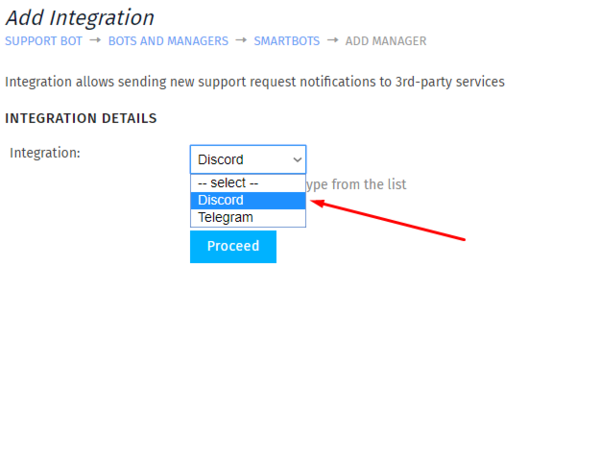Click the 'Integration:' field label
This screenshot has height=461, width=600.
click(45, 153)
